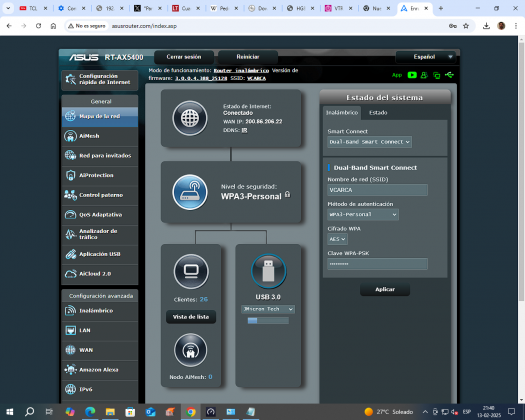
Task: Open the Método de autenticación dropdown
Action: 363,214
